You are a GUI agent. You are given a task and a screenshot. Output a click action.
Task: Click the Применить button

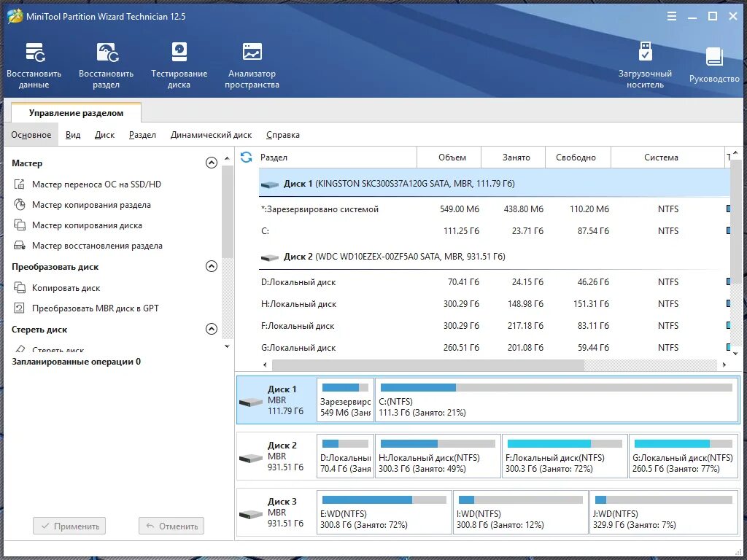click(x=69, y=526)
